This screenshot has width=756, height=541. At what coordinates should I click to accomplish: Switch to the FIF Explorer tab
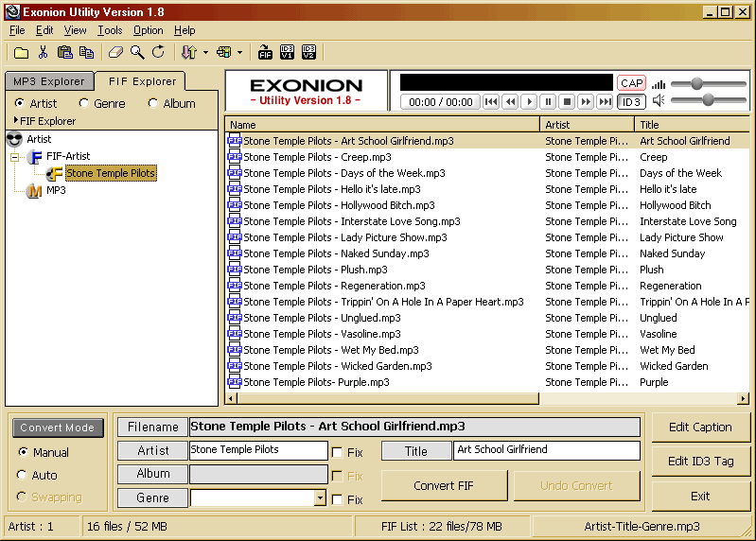[x=142, y=81]
